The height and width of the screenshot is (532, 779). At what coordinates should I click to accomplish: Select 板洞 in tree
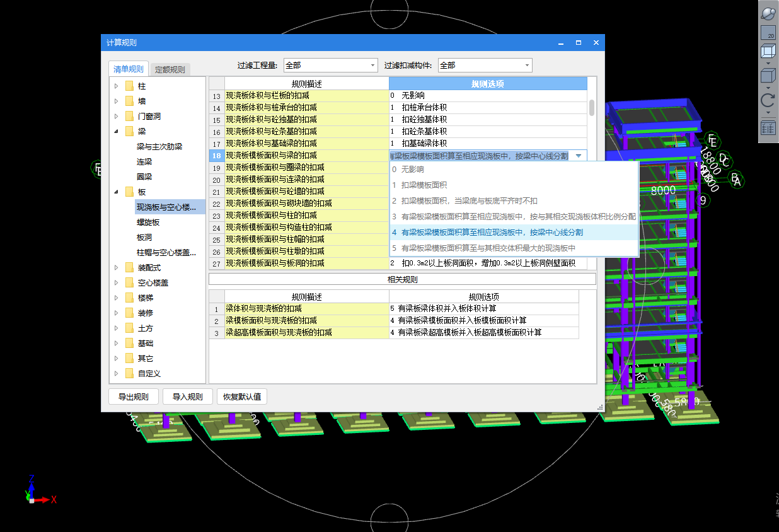pyautogui.click(x=144, y=237)
